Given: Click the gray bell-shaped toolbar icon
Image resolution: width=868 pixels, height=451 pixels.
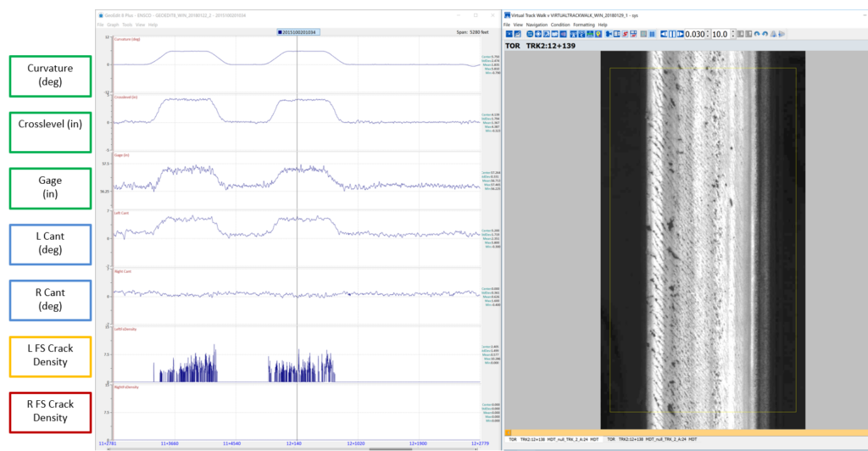Looking at the screenshot, I should tap(773, 34).
